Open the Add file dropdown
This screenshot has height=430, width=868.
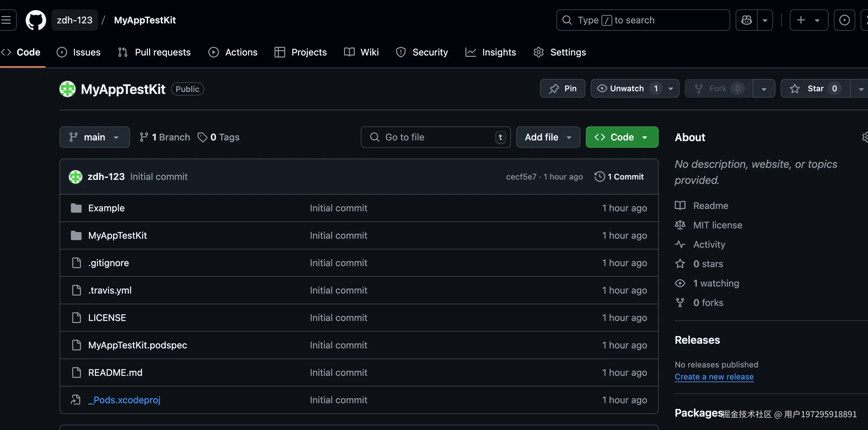[x=548, y=137]
